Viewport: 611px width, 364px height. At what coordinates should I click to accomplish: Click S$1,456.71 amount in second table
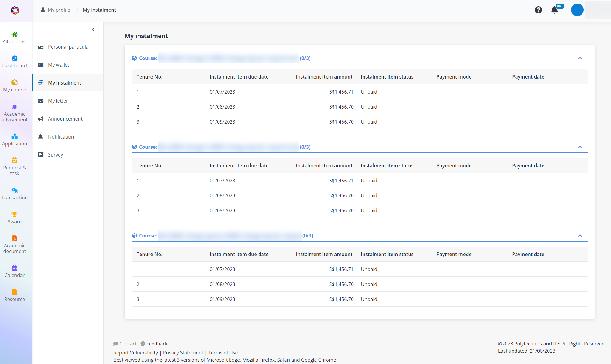point(341,181)
